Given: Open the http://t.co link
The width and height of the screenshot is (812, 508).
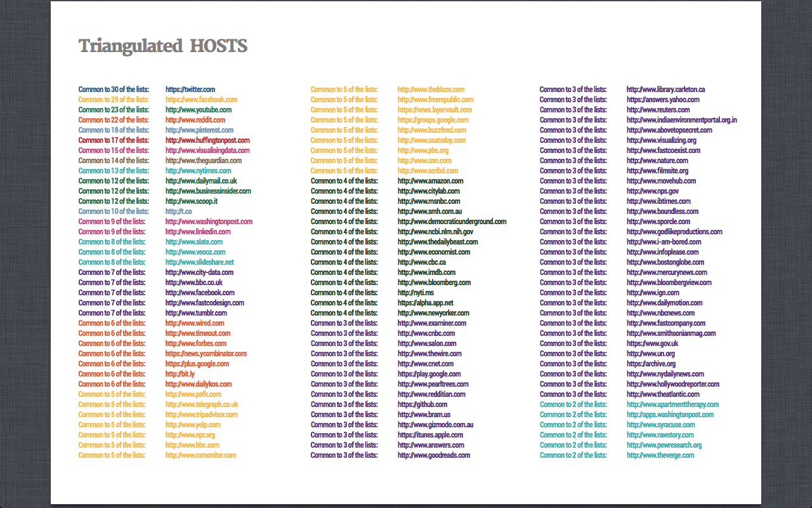Looking at the screenshot, I should click(179, 211).
